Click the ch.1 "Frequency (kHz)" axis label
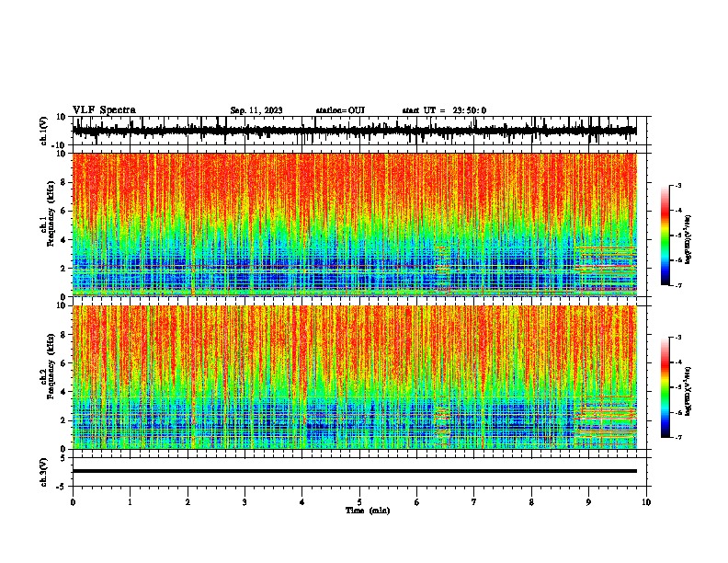Screen dimensions: 728x563 pyautogui.click(x=51, y=213)
